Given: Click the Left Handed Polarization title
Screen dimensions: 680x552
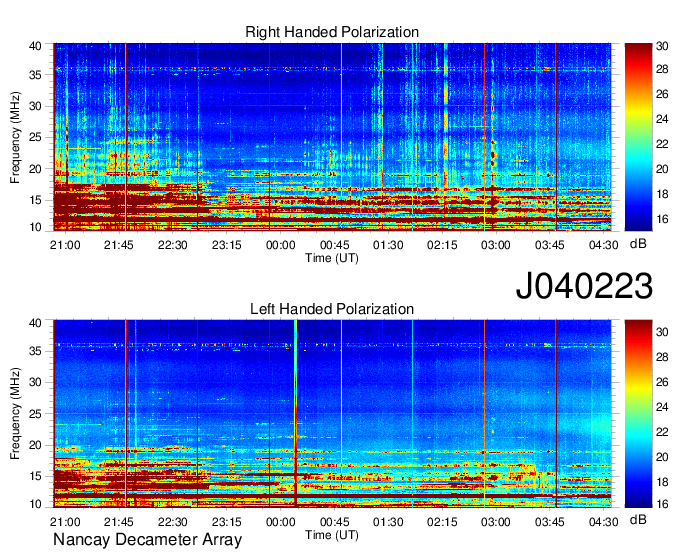Looking at the screenshot, I should pyautogui.click(x=332, y=309).
